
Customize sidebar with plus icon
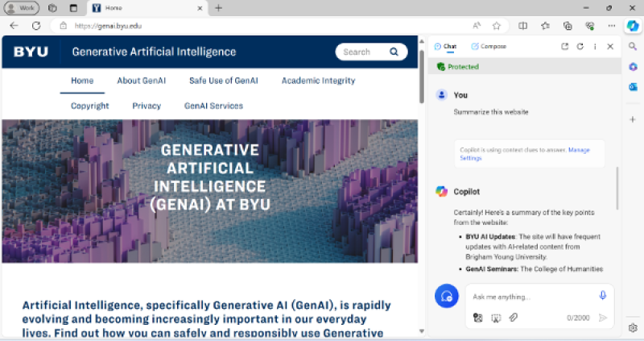click(x=633, y=119)
